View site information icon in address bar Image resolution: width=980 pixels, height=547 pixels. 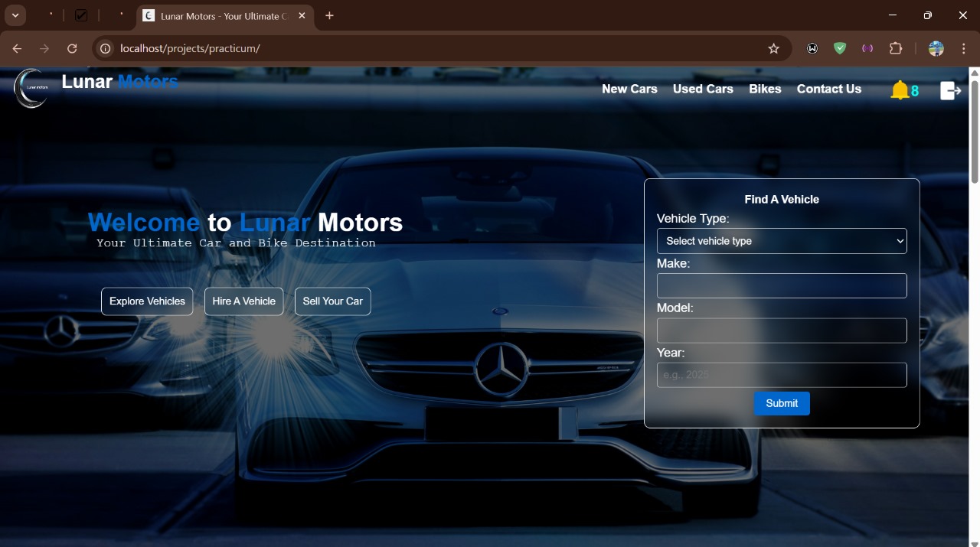[106, 49]
